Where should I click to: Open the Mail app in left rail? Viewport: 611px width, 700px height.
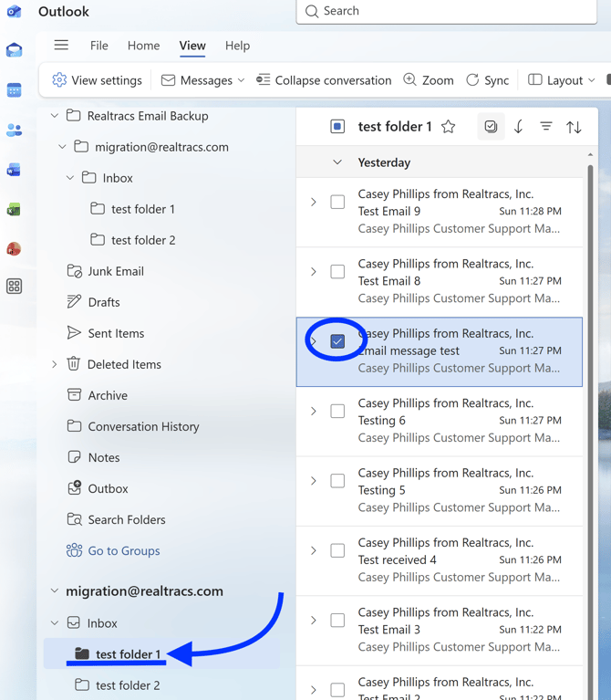click(x=14, y=50)
